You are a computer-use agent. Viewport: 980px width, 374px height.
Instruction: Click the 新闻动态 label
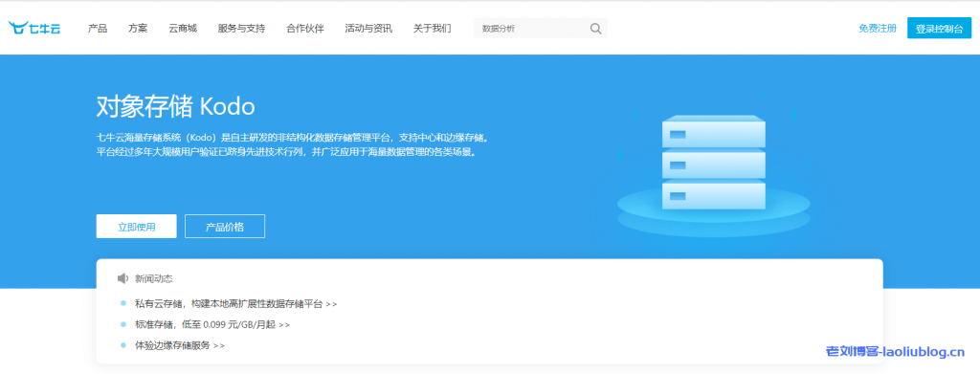(x=153, y=278)
